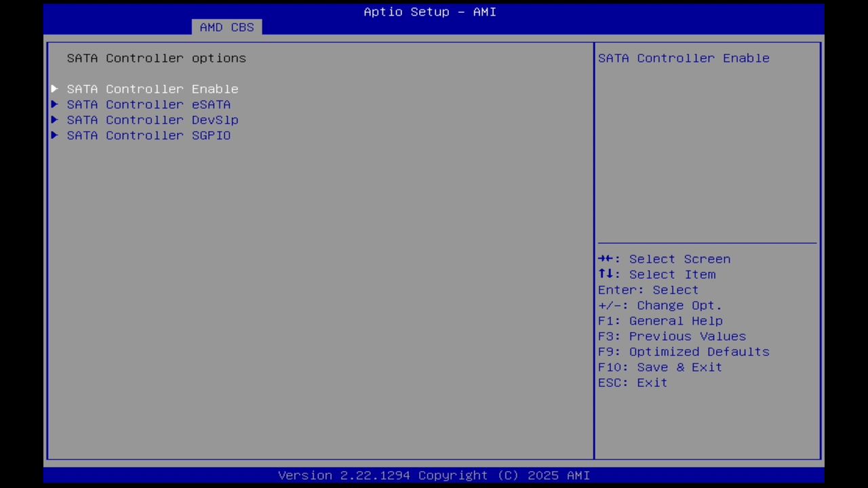Viewport: 868px width, 488px height.
Task: Click the ESC Exit entry
Action: click(632, 382)
